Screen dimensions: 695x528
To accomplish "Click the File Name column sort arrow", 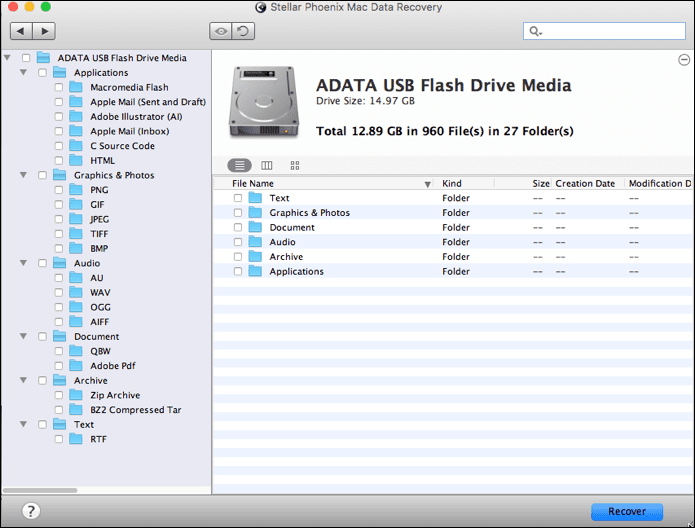I will pos(427,184).
